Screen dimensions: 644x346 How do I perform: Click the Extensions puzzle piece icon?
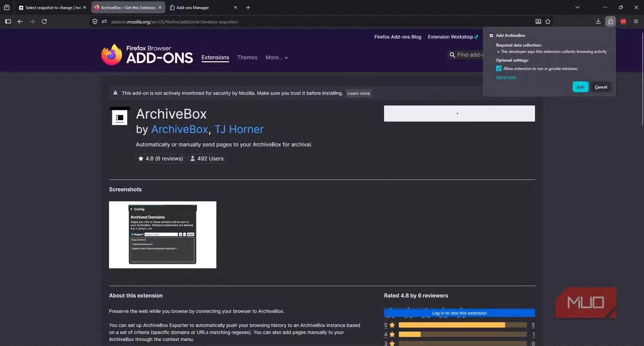click(x=611, y=21)
